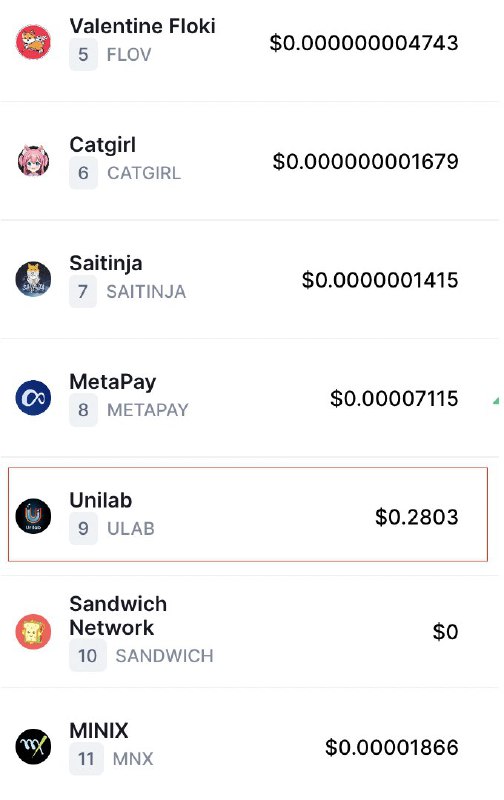Select the Saitinja coin title
This screenshot has width=504, height=800.
(106, 264)
